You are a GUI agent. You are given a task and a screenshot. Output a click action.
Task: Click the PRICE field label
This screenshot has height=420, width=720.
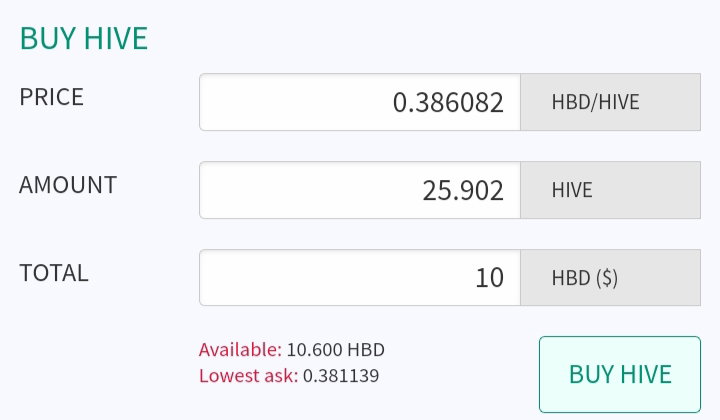pyautogui.click(x=51, y=97)
